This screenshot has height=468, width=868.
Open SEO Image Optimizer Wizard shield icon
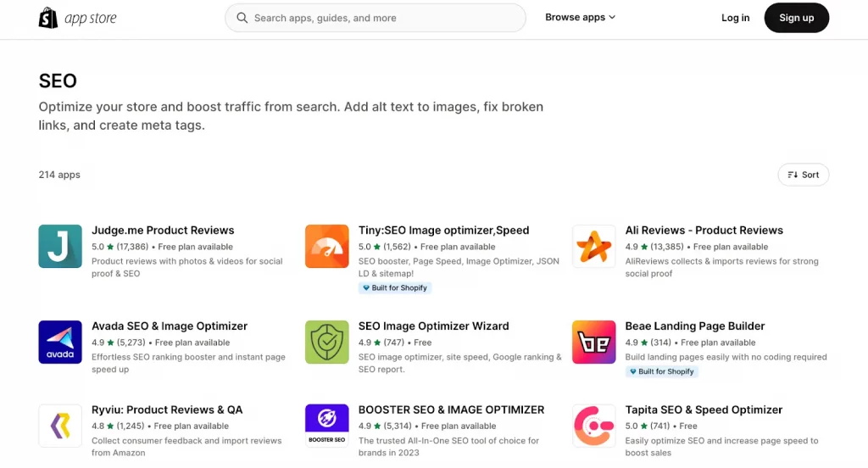[327, 343]
